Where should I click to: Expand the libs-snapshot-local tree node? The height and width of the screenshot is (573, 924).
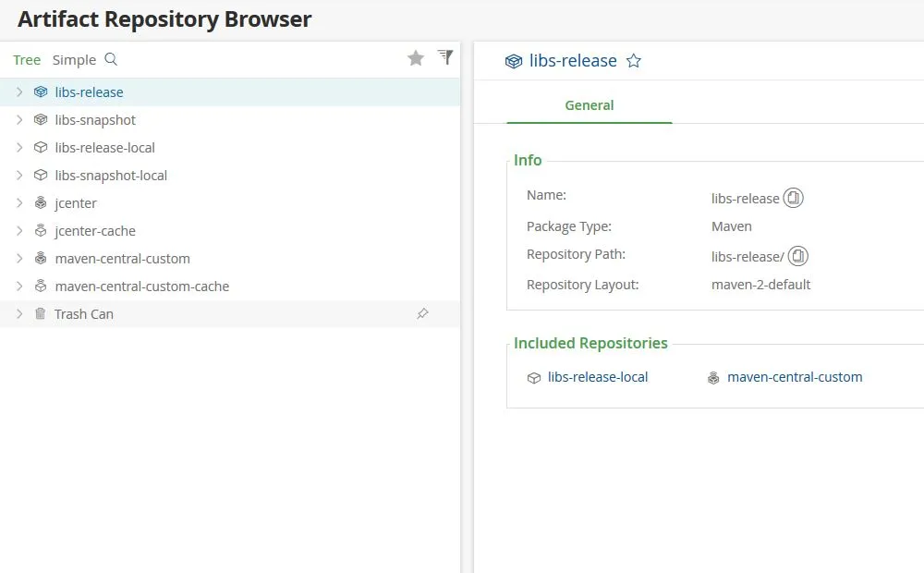click(x=19, y=176)
